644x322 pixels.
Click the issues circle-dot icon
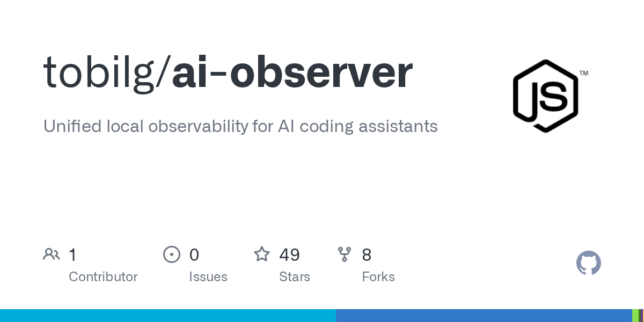pyautogui.click(x=171, y=254)
